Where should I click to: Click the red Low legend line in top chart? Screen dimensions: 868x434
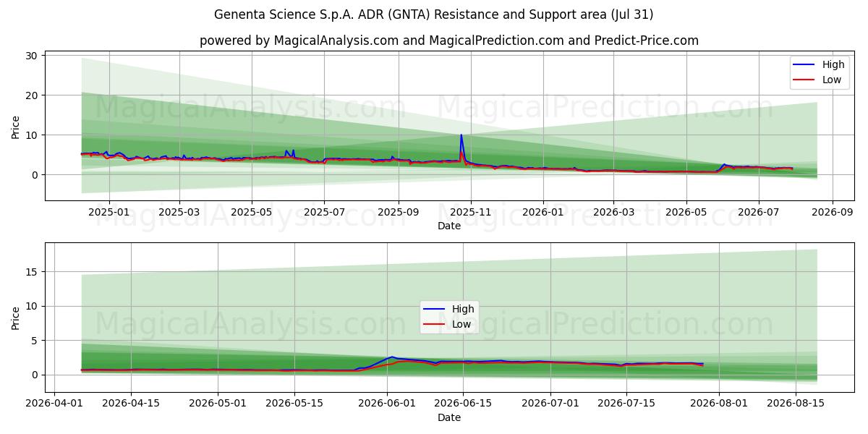point(802,80)
